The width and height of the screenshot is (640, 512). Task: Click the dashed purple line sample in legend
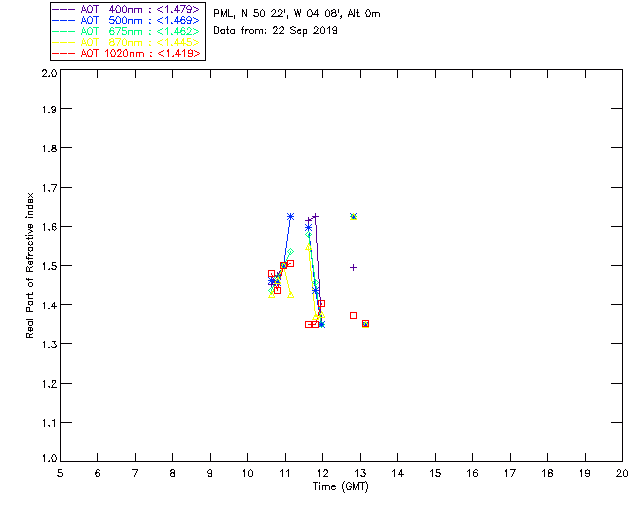coord(64,9)
